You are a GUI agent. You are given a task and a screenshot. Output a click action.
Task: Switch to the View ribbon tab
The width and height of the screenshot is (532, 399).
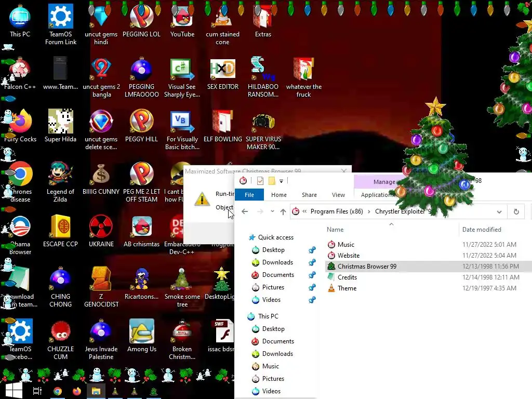(338, 195)
